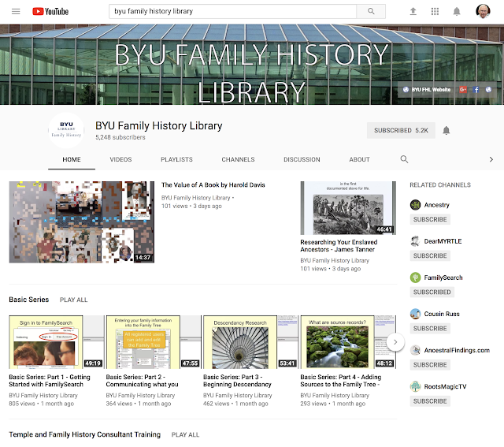Play Basic Series Part 1 thumbnail
The width and height of the screenshot is (504, 447).
pos(57,342)
